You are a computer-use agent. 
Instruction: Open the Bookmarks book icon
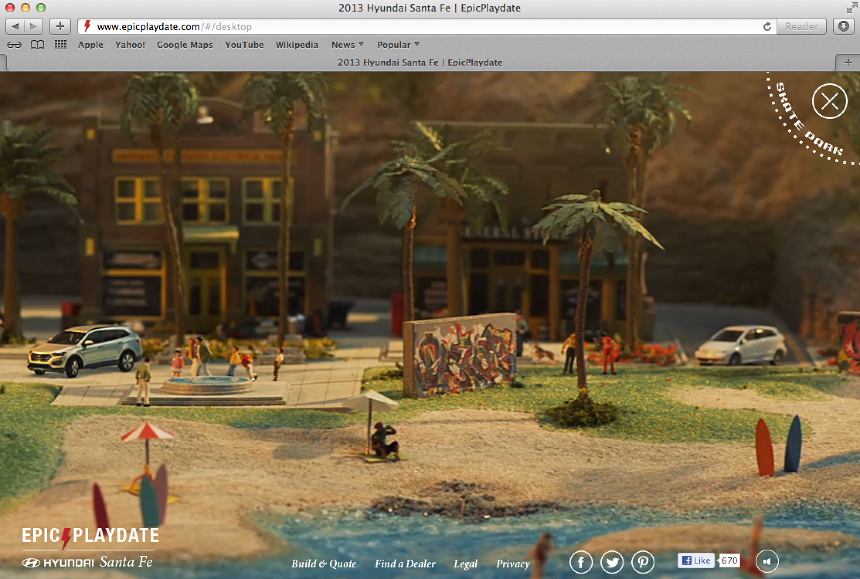(37, 45)
